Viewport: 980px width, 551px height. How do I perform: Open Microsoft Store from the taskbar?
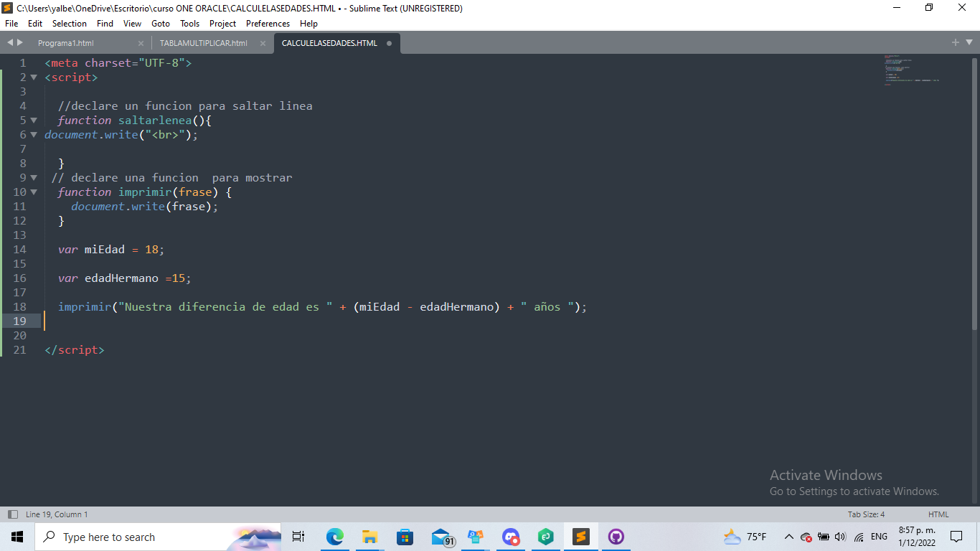coord(405,537)
